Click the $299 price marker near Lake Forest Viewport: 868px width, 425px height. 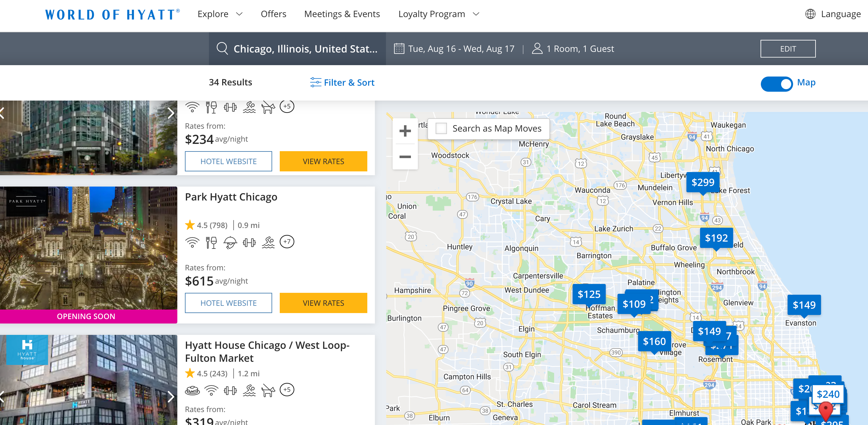click(703, 182)
